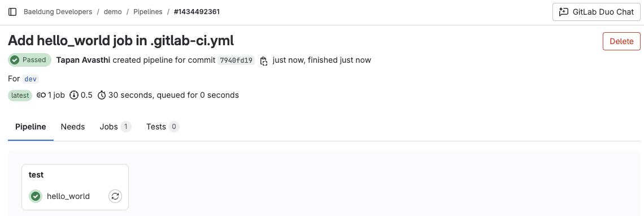
Task: Delete this pipeline
Action: [x=621, y=41]
